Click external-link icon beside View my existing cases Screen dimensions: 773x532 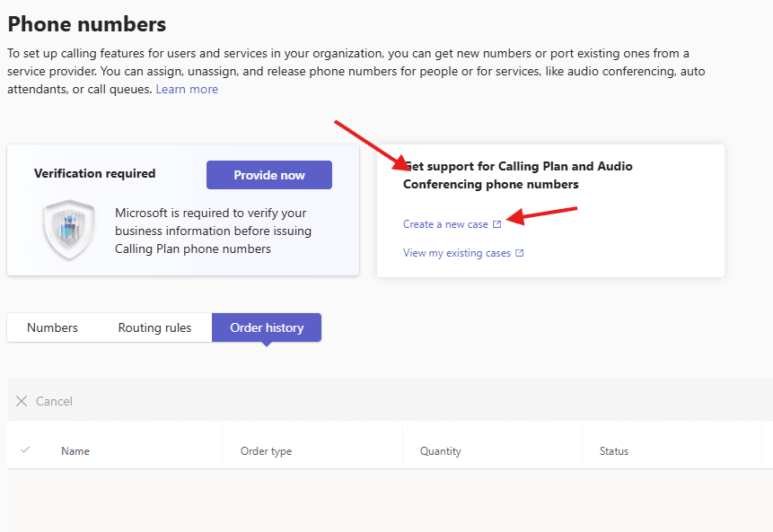(x=520, y=253)
